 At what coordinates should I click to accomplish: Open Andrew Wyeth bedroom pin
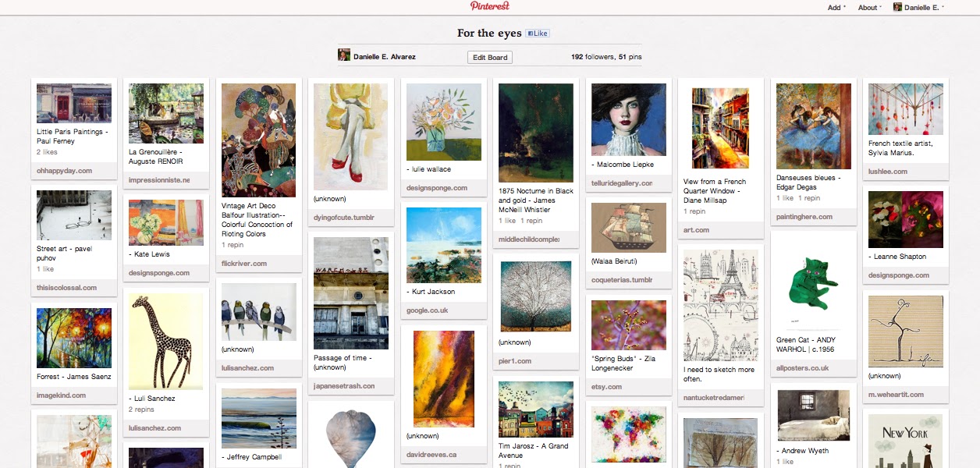(x=813, y=416)
